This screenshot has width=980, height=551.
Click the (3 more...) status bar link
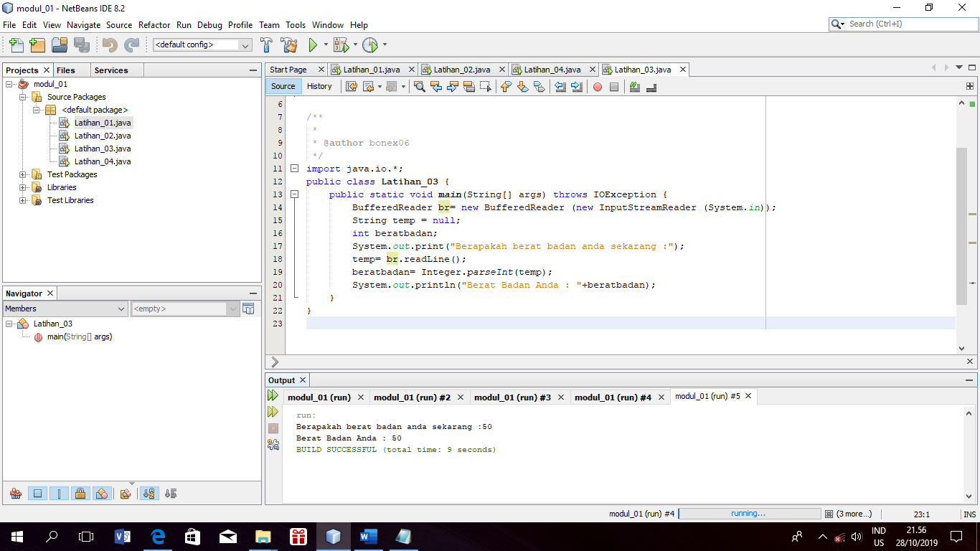854,514
